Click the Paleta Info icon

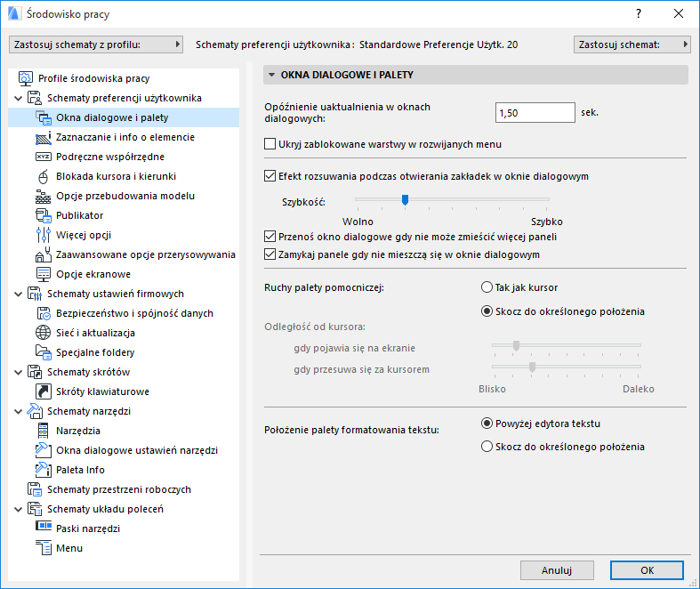[44, 470]
